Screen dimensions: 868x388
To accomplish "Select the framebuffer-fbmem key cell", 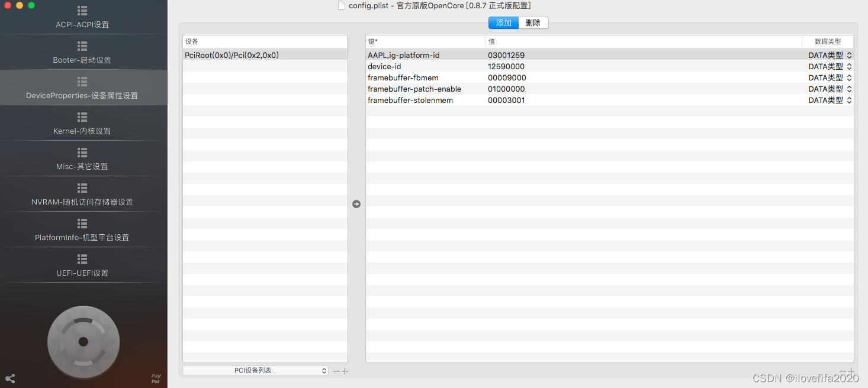I will pos(403,77).
